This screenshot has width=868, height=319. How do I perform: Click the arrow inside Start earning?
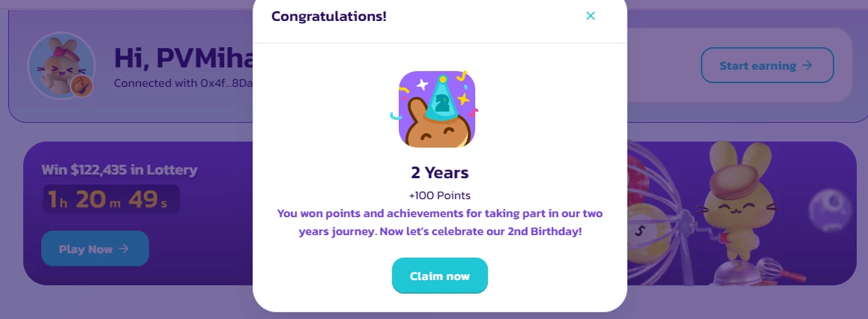pos(807,65)
